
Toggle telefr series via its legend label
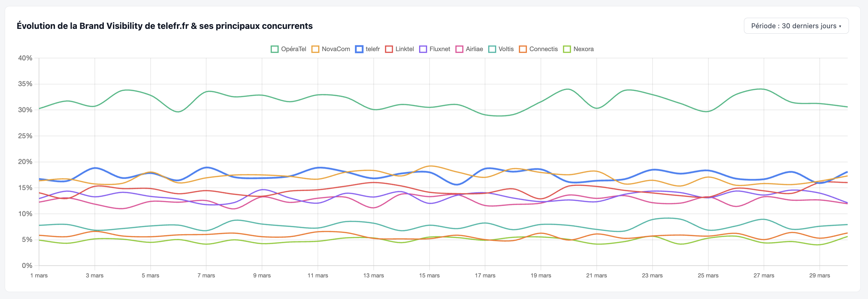click(x=373, y=49)
